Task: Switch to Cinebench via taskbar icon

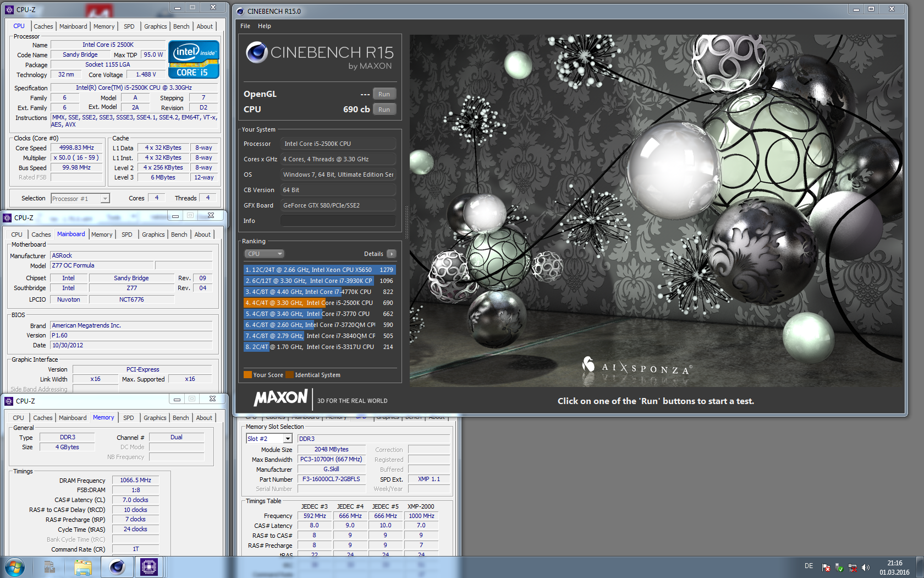Action: click(117, 567)
